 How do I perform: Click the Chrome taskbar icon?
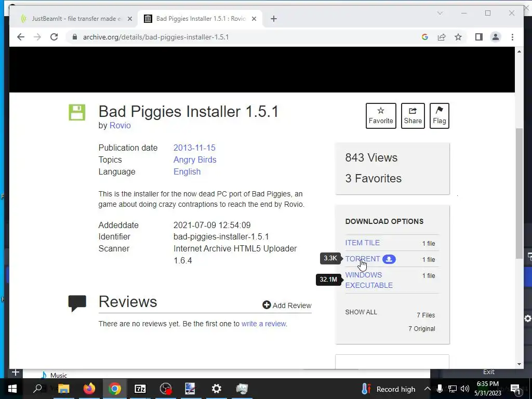[115, 389]
